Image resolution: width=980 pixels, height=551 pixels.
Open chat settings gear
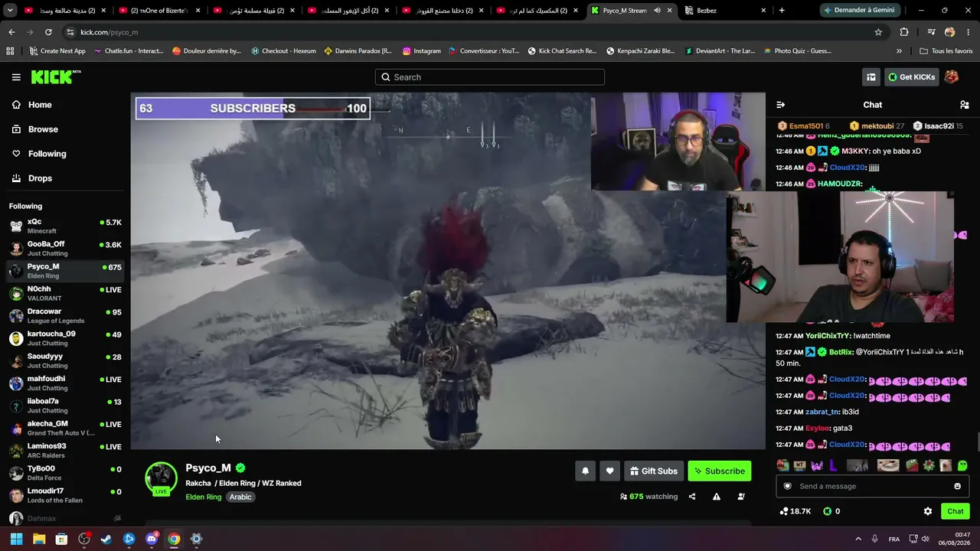click(x=928, y=511)
